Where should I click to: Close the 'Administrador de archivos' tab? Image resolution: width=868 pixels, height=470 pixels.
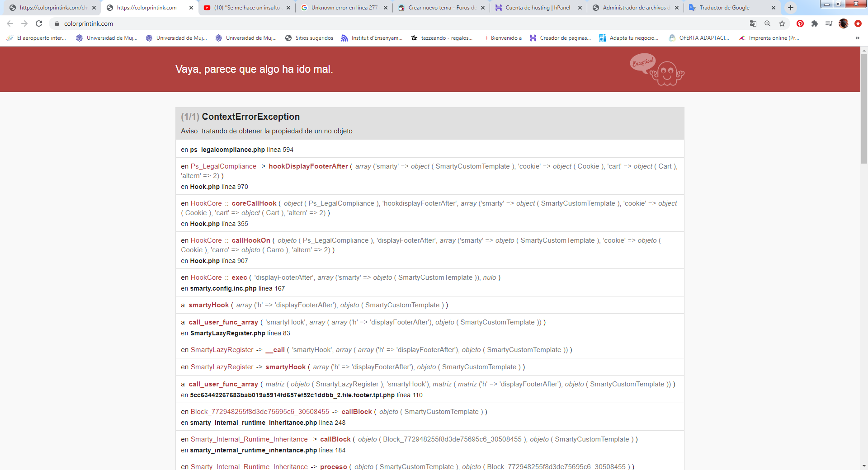[677, 8]
